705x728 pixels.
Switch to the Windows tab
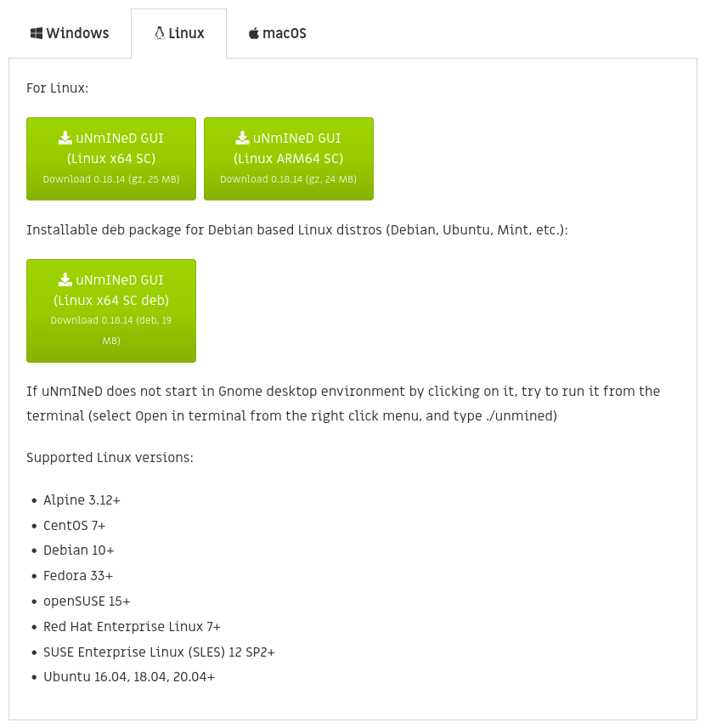click(70, 33)
